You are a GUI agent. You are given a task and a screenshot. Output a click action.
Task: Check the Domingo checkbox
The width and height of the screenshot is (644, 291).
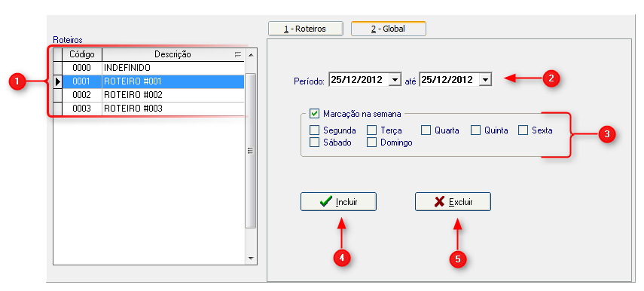pyautogui.click(x=371, y=142)
